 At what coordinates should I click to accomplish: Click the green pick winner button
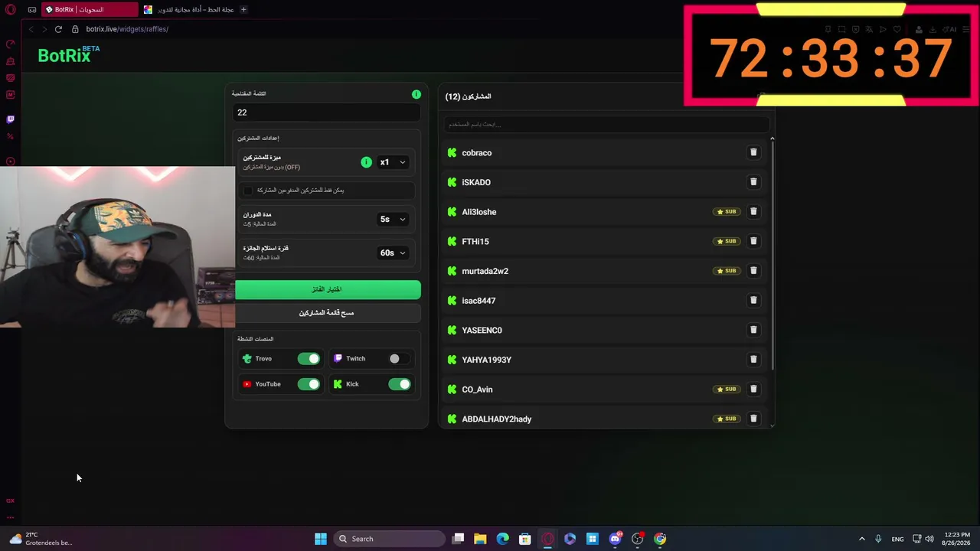(328, 289)
